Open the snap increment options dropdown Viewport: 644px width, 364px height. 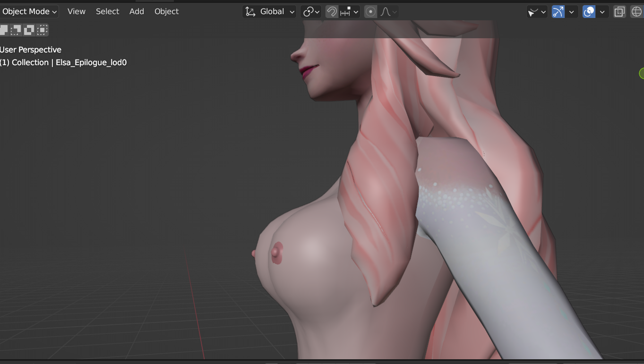tap(349, 11)
